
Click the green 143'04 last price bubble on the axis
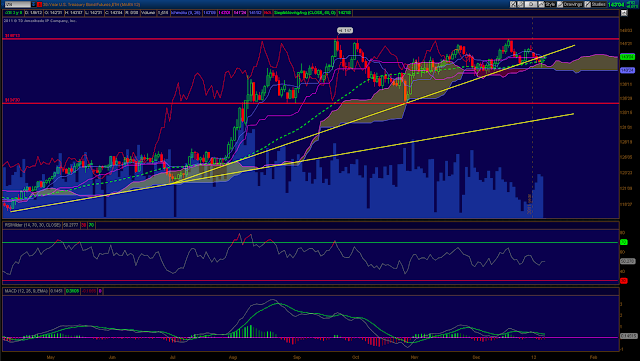click(x=627, y=57)
